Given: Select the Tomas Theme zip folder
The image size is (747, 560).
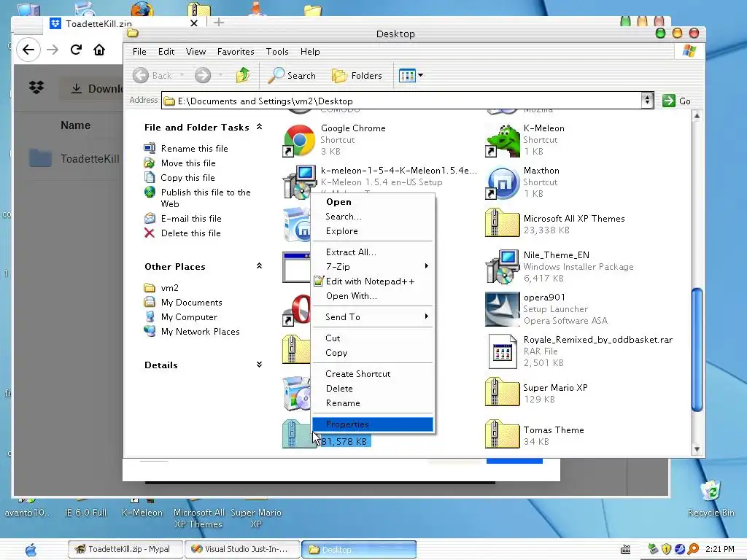Looking at the screenshot, I should pos(502,435).
